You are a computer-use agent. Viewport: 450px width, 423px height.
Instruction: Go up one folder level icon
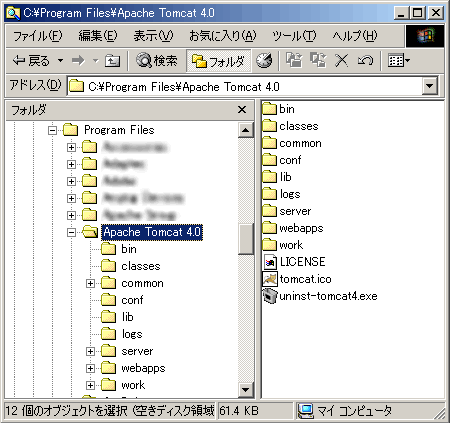click(112, 61)
